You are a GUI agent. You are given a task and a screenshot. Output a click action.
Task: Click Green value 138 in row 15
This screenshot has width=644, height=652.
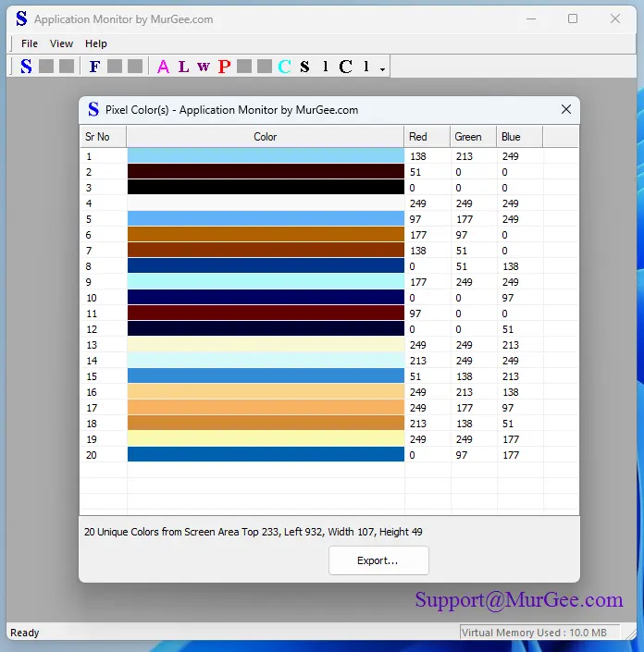point(464,376)
